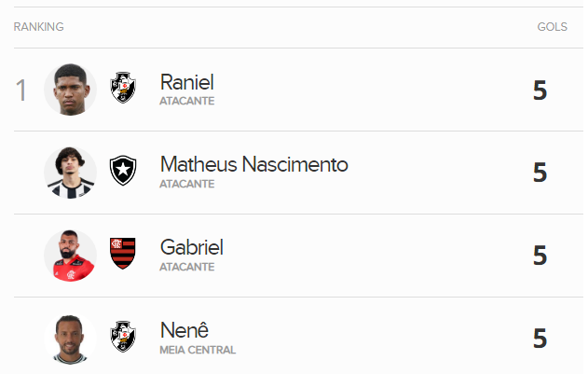Click the Gabriel player name
This screenshot has height=374, width=588.
(192, 248)
